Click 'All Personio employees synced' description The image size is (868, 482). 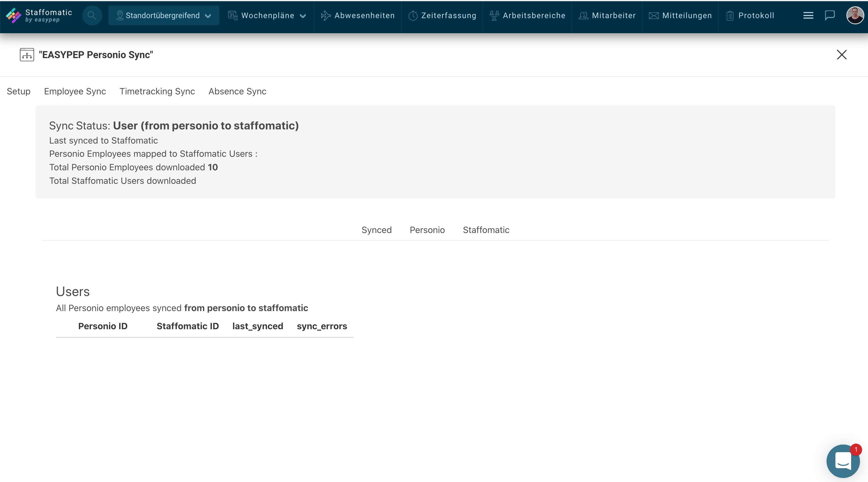pyautogui.click(x=182, y=308)
